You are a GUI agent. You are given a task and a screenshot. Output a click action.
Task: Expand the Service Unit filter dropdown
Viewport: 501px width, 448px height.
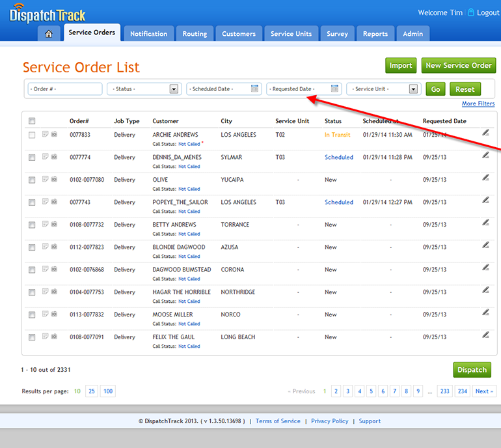point(413,89)
